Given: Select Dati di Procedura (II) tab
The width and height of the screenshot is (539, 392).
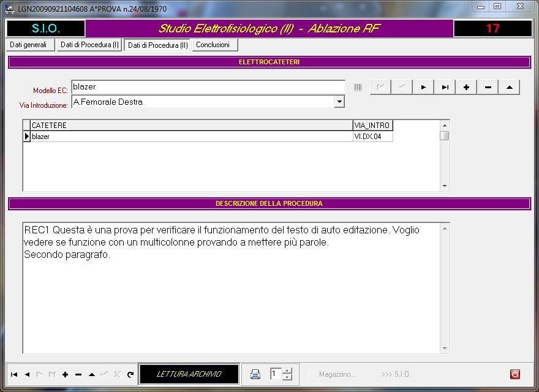Looking at the screenshot, I should pyautogui.click(x=158, y=45).
